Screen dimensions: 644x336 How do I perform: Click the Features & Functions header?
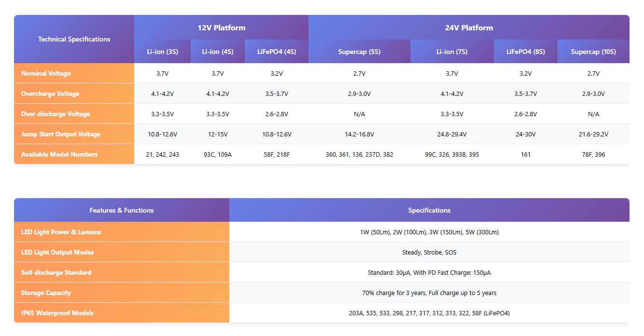pos(122,210)
